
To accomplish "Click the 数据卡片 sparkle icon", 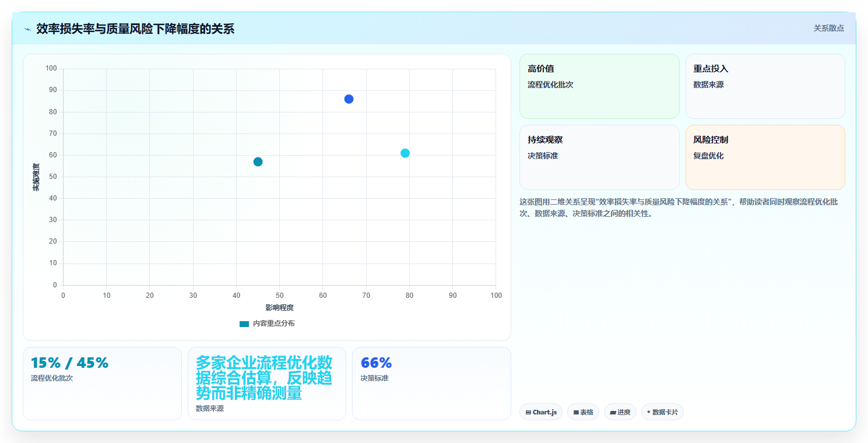I will click(x=649, y=412).
